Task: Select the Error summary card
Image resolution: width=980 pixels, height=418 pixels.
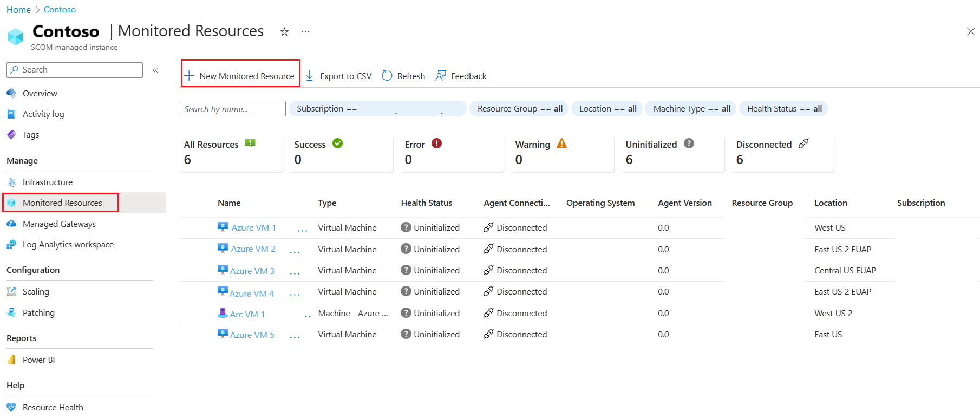Action: click(452, 154)
